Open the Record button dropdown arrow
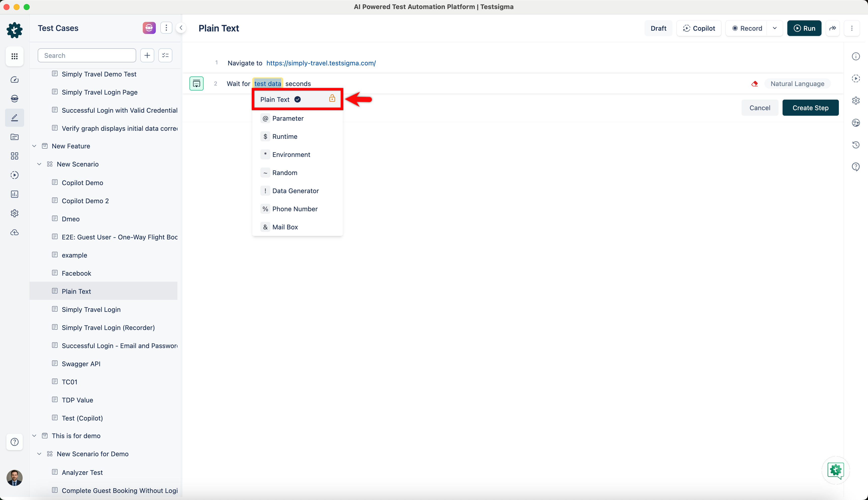The width and height of the screenshot is (868, 500). coord(775,28)
